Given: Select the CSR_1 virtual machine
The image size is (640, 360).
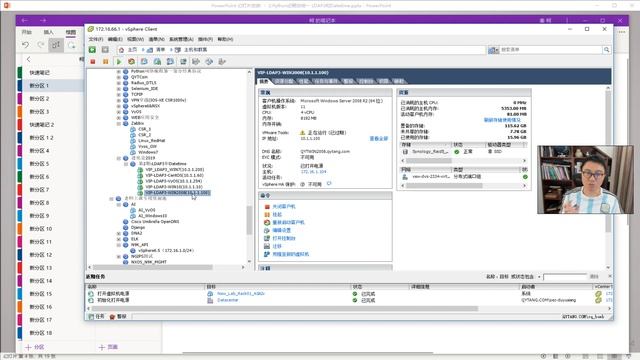Looking at the screenshot, I should pos(144,129).
